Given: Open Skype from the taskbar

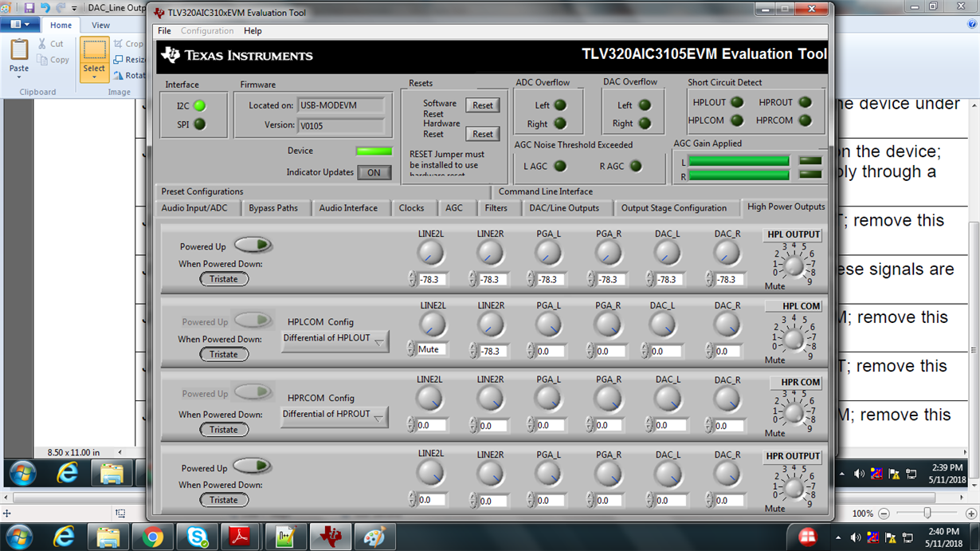Looking at the screenshot, I should point(198,537).
